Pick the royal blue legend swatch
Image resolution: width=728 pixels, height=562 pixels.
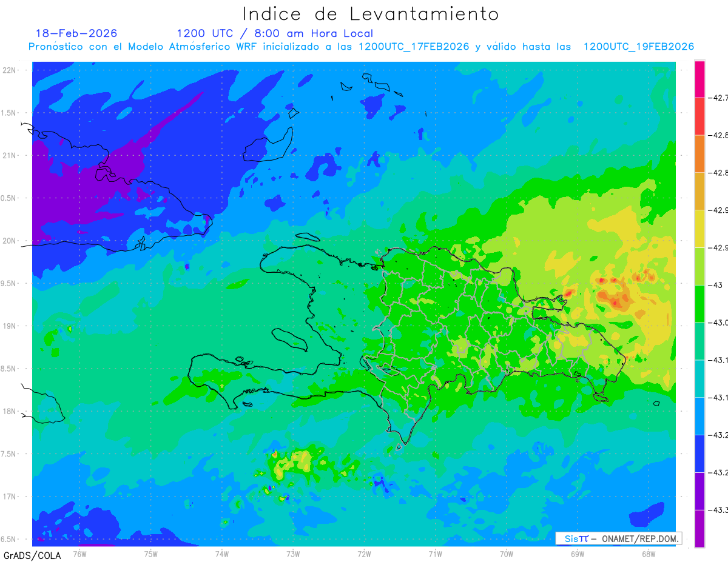[699, 453]
